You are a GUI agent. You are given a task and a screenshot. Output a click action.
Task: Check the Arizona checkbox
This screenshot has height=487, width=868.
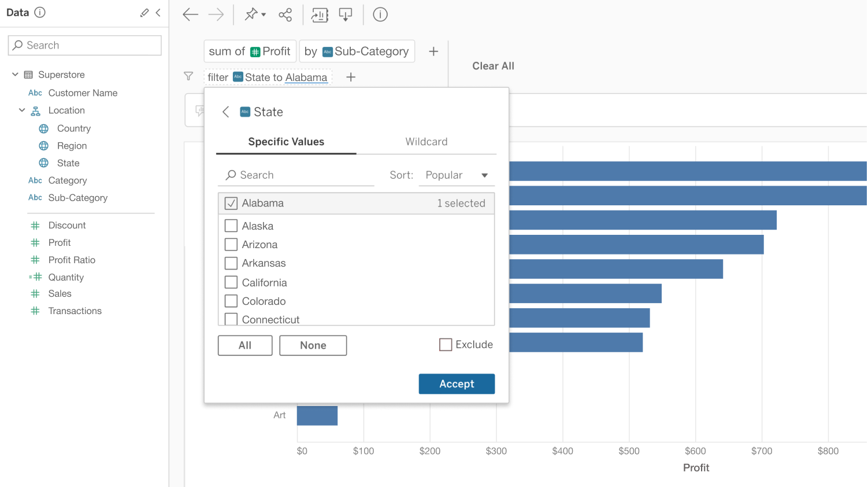pos(231,244)
